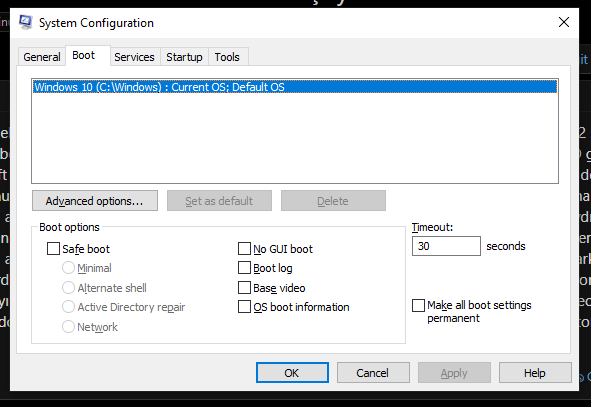Screen dimensions: 591x407
Task: Click the Cancel button
Action: point(373,373)
